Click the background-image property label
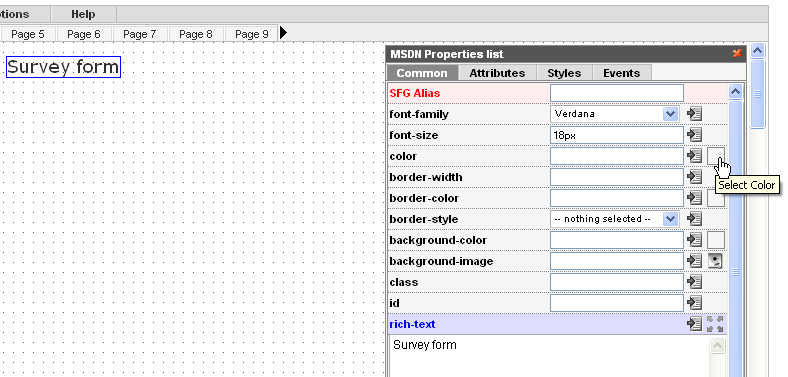Image resolution: width=788 pixels, height=377 pixels. click(x=441, y=261)
